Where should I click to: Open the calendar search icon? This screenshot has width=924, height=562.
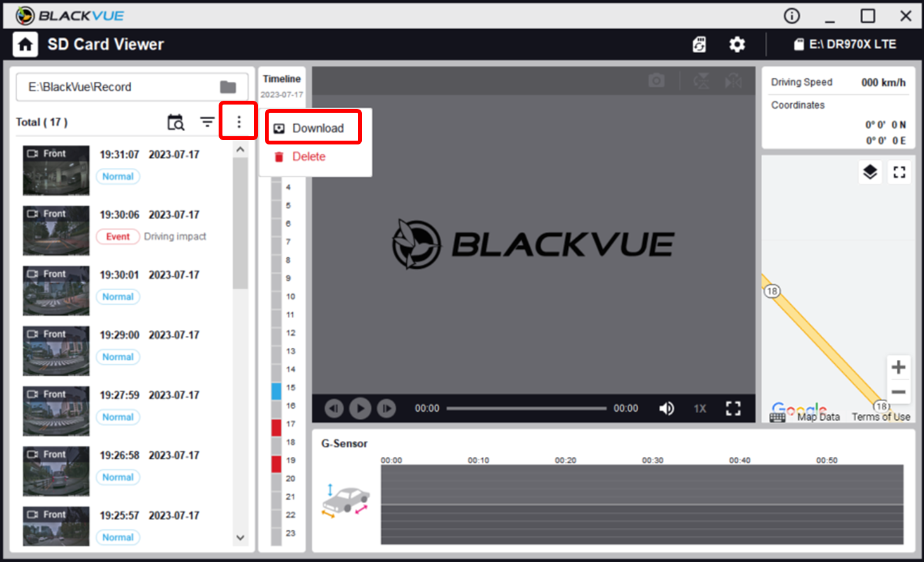point(176,122)
